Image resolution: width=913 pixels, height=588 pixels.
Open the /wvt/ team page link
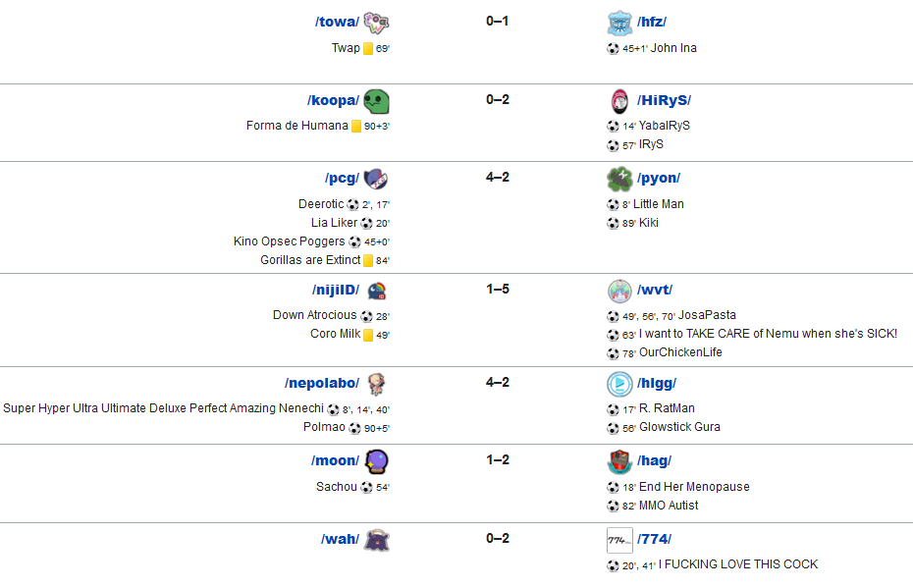[655, 290]
